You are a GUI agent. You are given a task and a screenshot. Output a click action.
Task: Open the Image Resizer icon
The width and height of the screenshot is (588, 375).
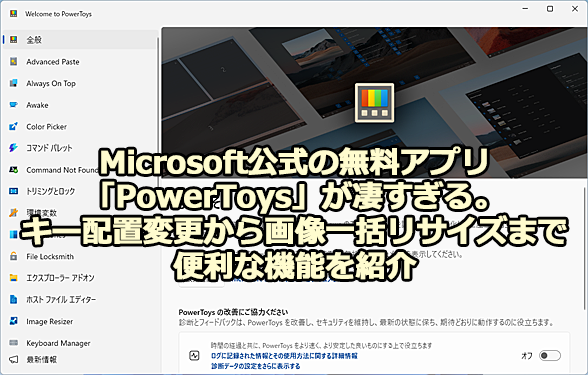pyautogui.click(x=14, y=321)
